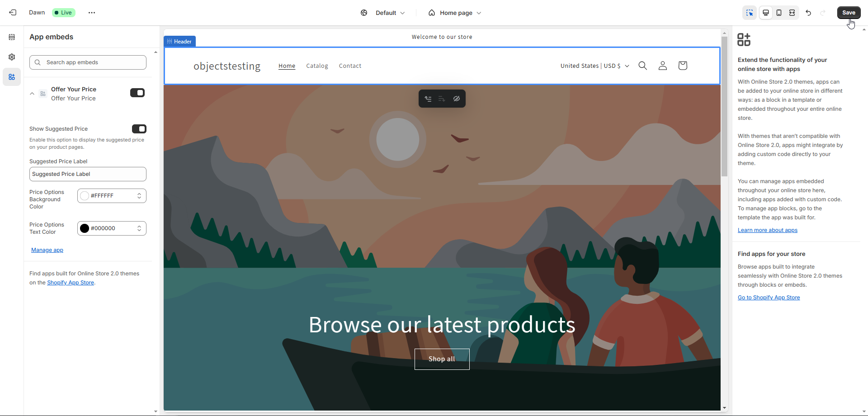This screenshot has width=868, height=416.
Task: Open the three-dot more actions menu
Action: click(92, 13)
